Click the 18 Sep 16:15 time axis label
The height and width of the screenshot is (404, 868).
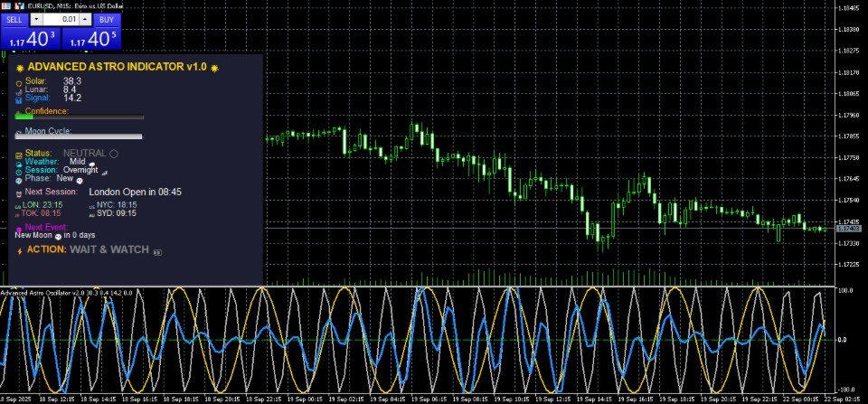pos(138,399)
